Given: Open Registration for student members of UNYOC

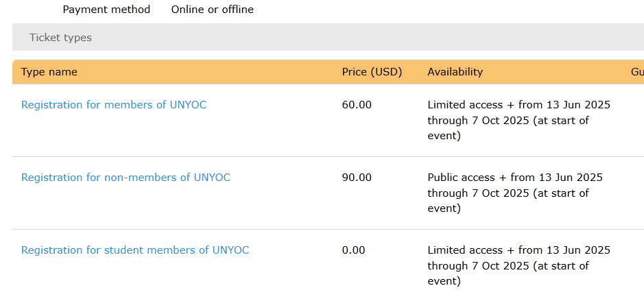Looking at the screenshot, I should point(135,250).
